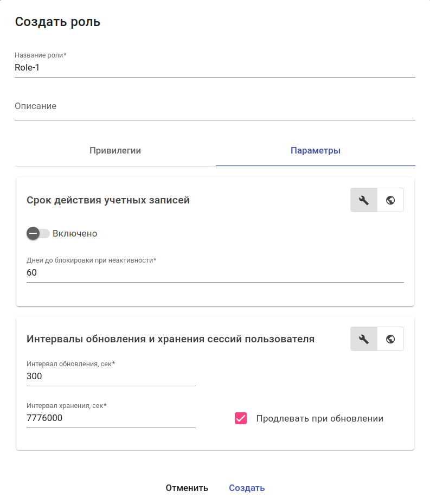Image resolution: width=430 pixels, height=504 pixels.
Task: Open the Параметры tab
Action: (x=316, y=151)
